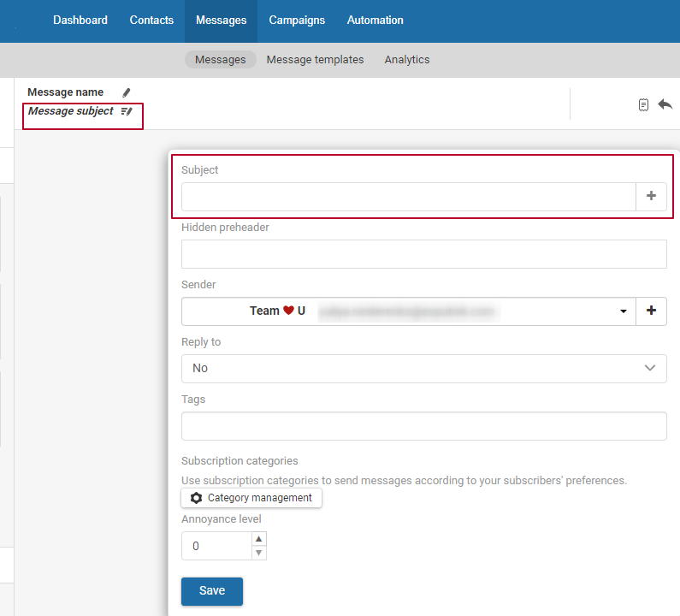The image size is (680, 616).
Task: Open the Campaigns section
Action: pyautogui.click(x=297, y=21)
